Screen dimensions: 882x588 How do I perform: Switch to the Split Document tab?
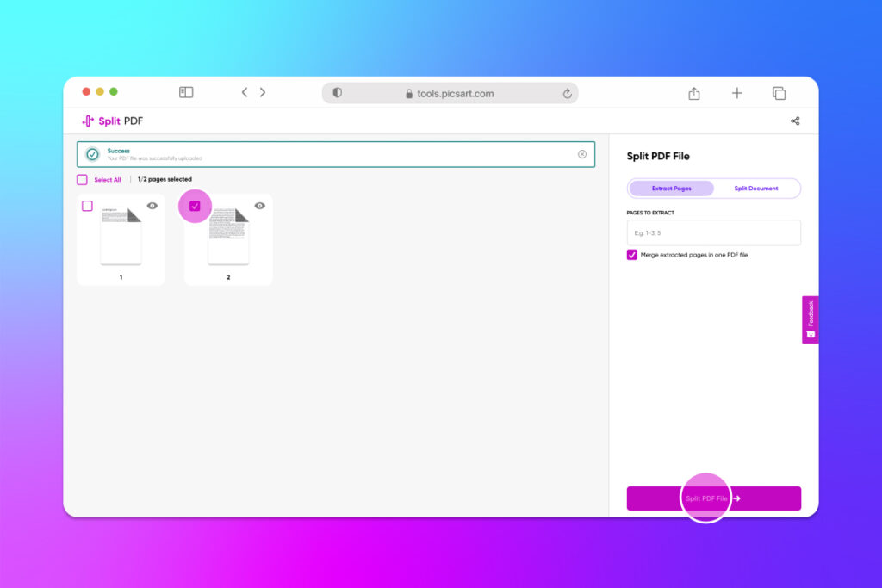pyautogui.click(x=758, y=188)
